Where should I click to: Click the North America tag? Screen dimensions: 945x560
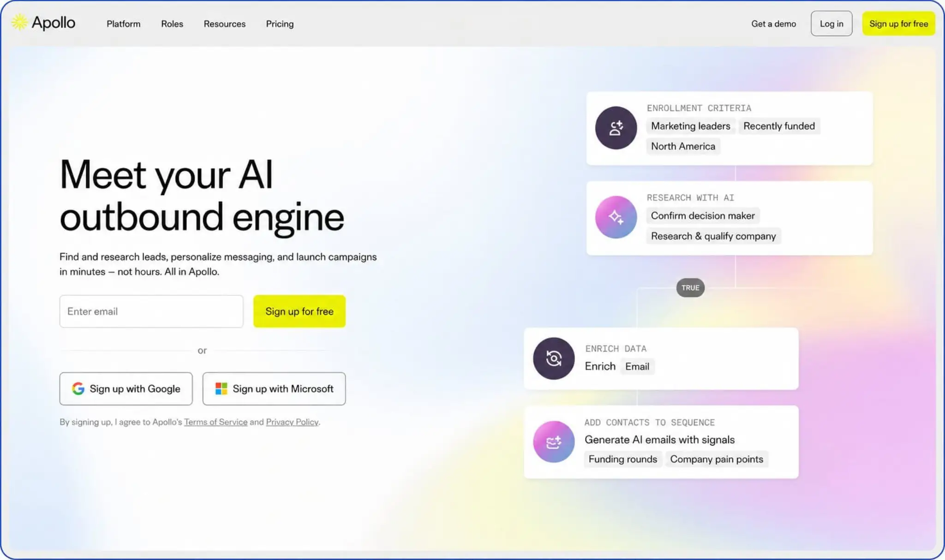[683, 146]
